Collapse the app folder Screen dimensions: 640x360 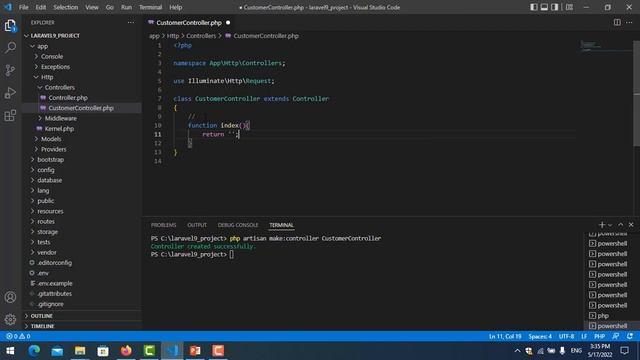(x=42, y=46)
